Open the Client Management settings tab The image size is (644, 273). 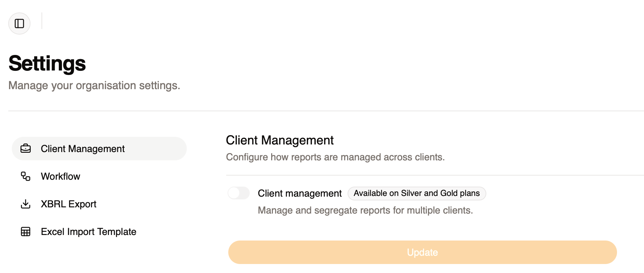coord(83,149)
